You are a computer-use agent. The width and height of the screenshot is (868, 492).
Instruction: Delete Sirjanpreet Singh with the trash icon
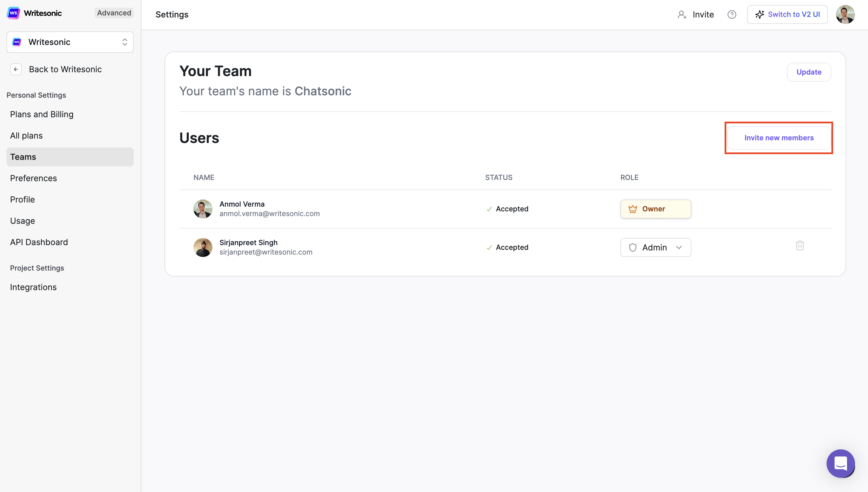click(x=799, y=246)
